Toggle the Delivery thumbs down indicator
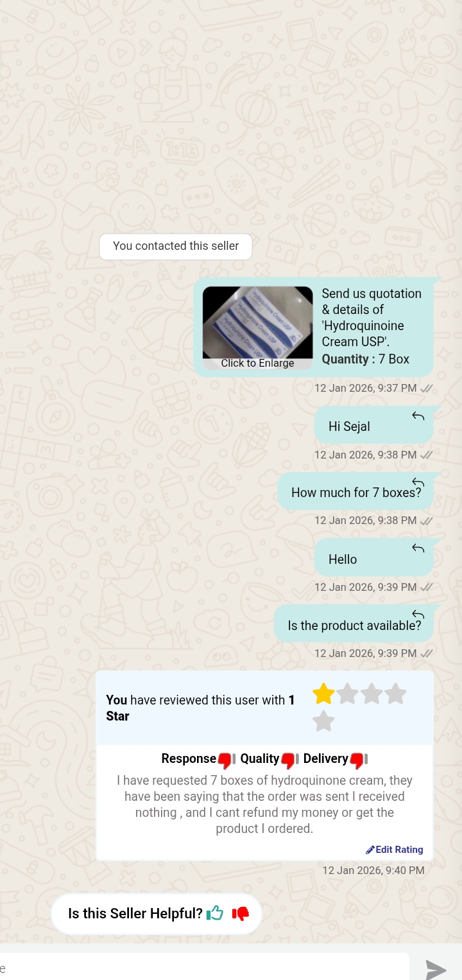Viewport: 462px width, 980px height. click(359, 760)
